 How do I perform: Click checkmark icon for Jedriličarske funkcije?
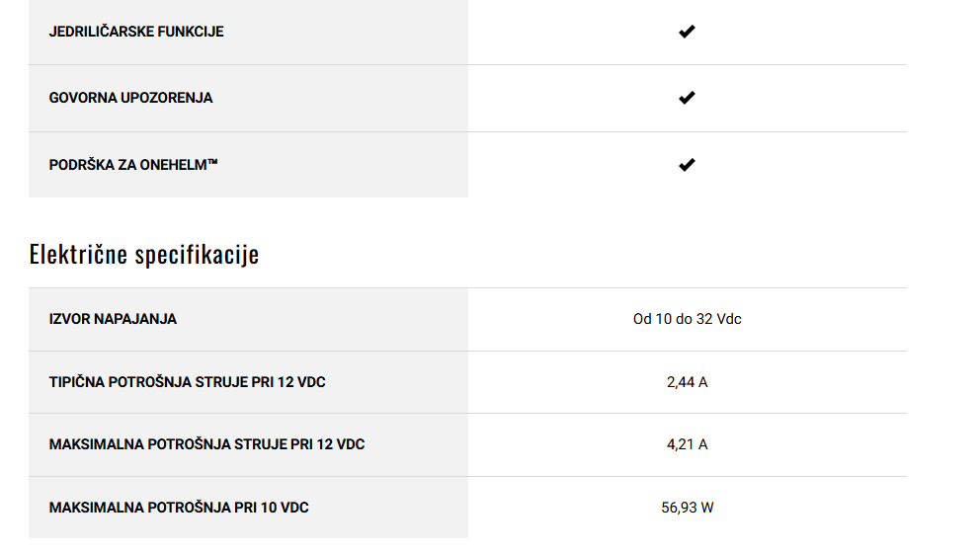tap(687, 32)
